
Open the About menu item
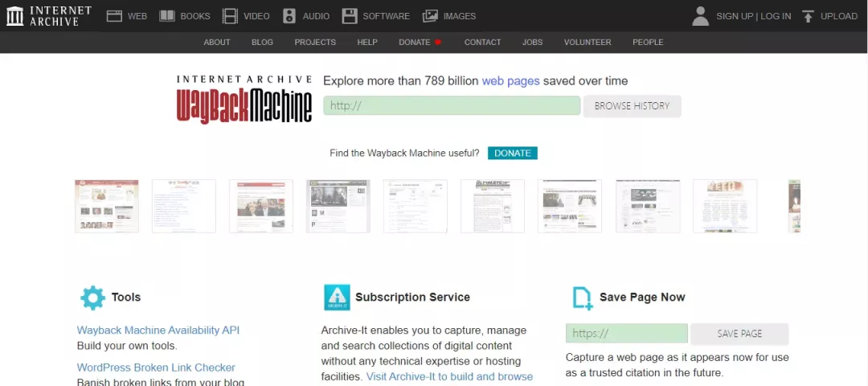tap(217, 42)
